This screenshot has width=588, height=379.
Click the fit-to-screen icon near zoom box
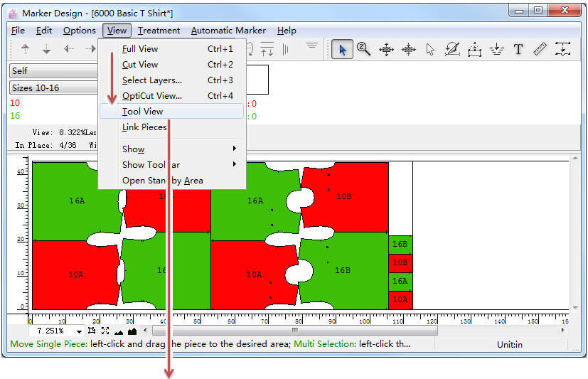tap(105, 331)
